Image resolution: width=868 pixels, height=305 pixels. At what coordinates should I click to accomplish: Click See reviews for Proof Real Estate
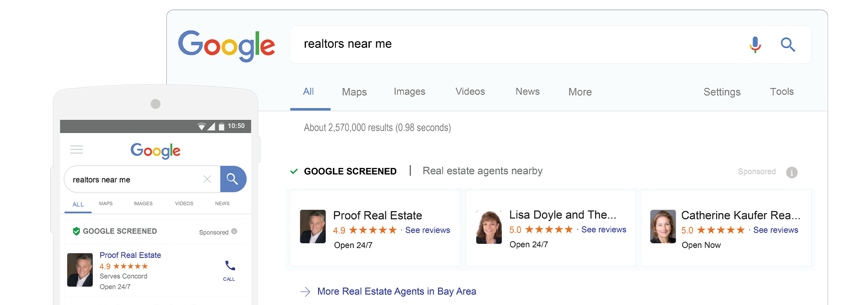point(427,230)
